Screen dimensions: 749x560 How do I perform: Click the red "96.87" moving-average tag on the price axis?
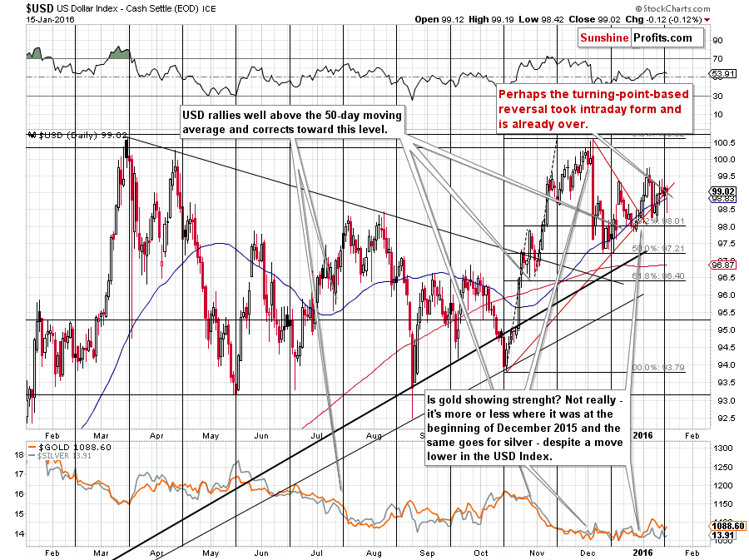tap(723, 265)
